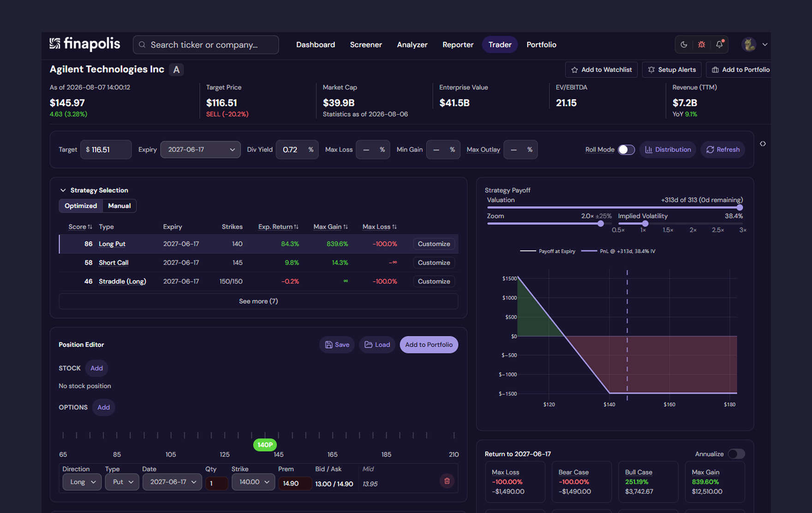Image resolution: width=812 pixels, height=513 pixels.
Task: Click the Prem 14.90 input
Action: 294,483
